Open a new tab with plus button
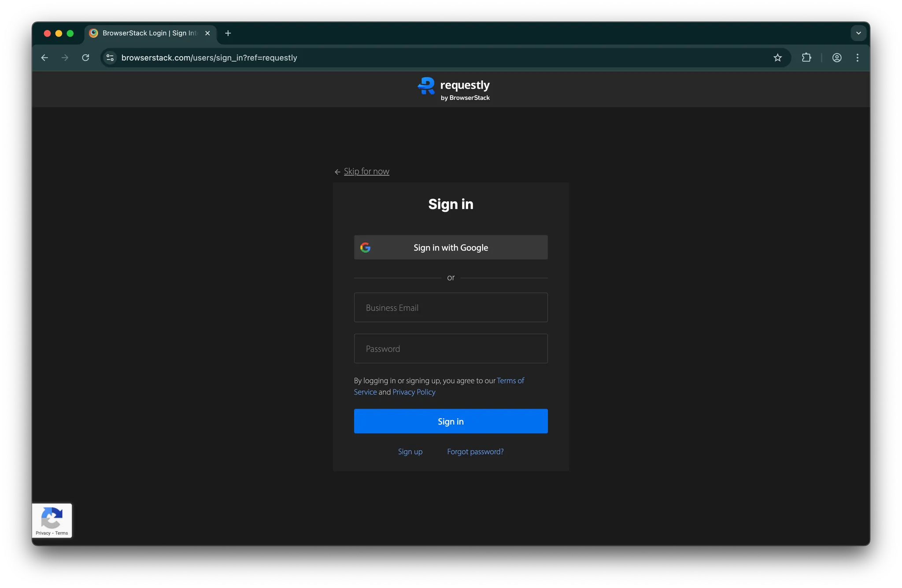Image resolution: width=902 pixels, height=588 pixels. (228, 33)
